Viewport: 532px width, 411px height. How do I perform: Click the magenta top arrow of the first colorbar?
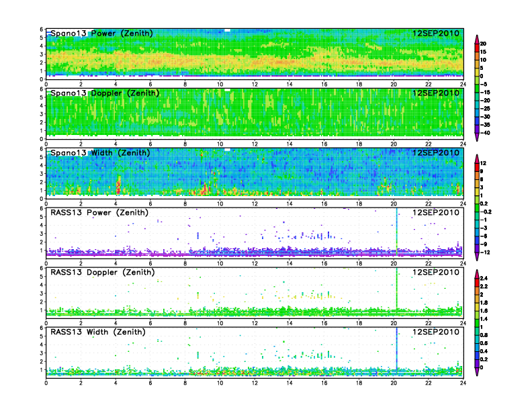477,39
